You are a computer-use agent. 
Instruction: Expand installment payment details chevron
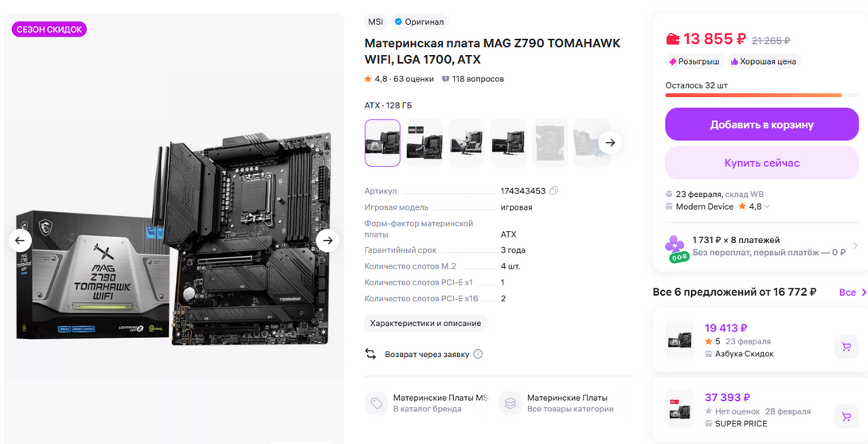coord(854,246)
